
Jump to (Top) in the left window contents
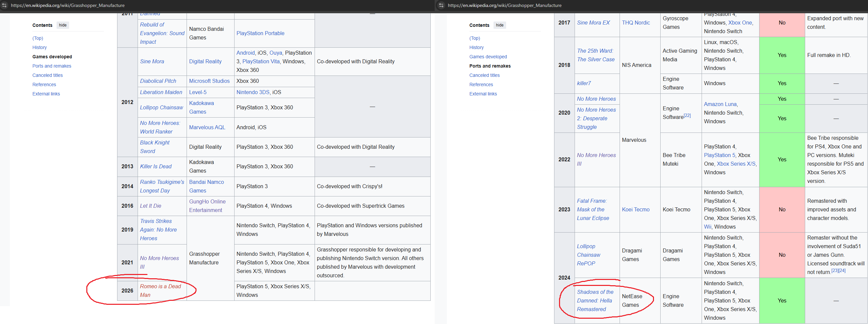pos(38,38)
